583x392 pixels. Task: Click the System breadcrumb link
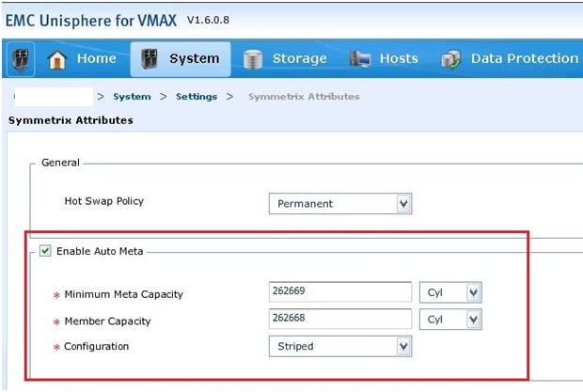coord(132,96)
